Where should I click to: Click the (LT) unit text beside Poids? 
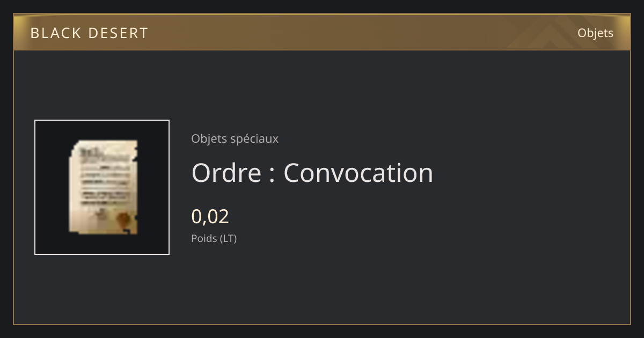click(x=228, y=239)
